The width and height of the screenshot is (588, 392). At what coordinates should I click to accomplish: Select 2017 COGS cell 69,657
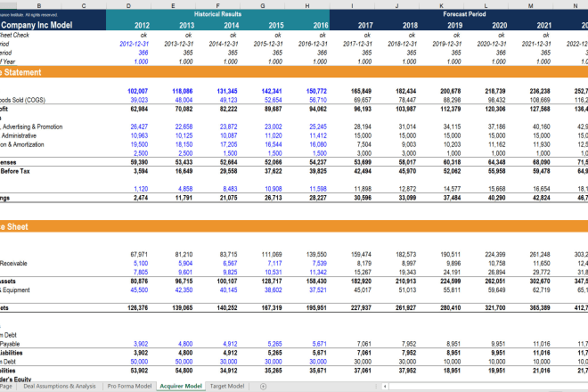click(363, 100)
